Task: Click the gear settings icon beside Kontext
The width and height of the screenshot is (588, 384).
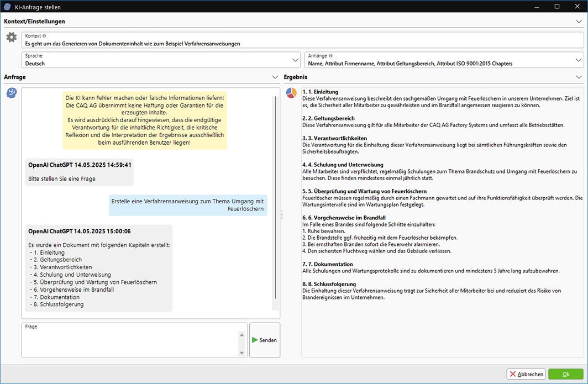Action: (11, 37)
